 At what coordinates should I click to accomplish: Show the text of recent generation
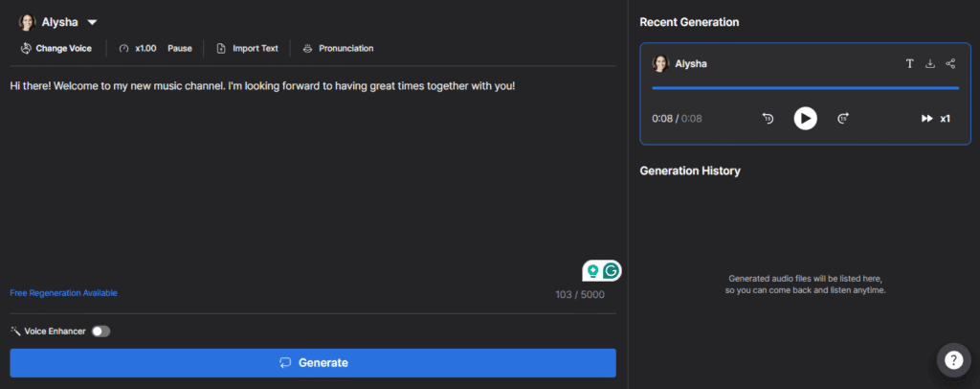(910, 63)
